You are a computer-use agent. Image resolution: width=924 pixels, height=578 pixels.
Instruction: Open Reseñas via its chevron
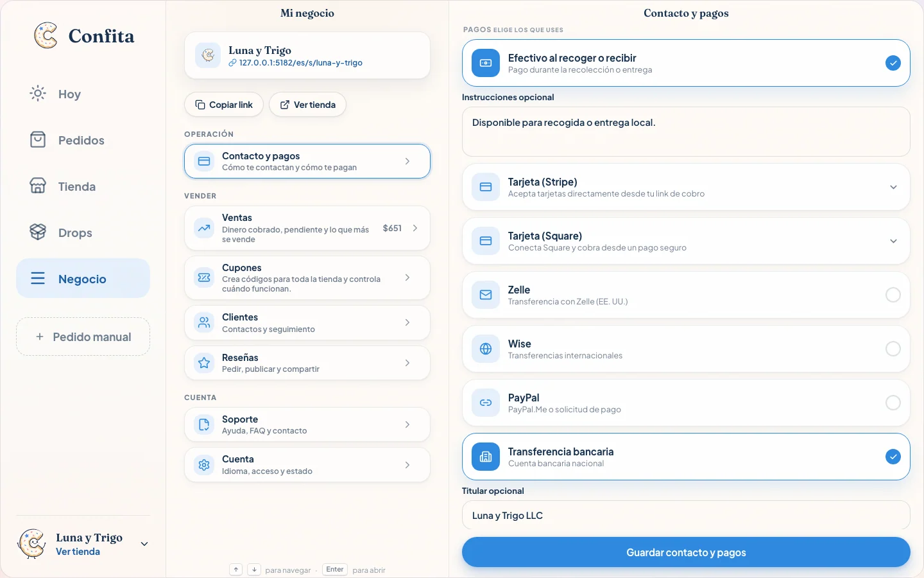[x=407, y=363]
